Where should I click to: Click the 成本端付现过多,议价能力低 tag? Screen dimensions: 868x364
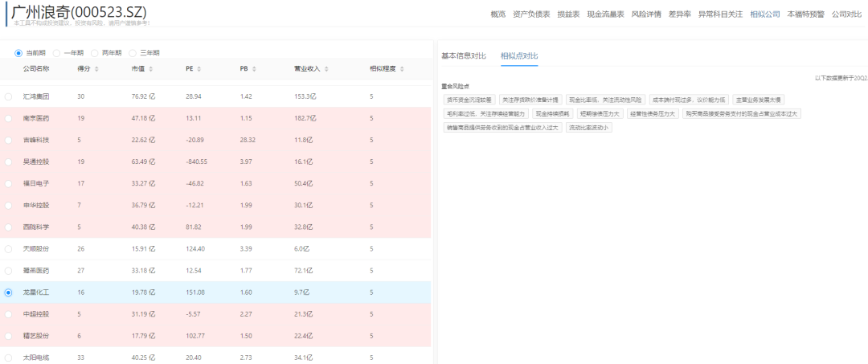pyautogui.click(x=690, y=100)
